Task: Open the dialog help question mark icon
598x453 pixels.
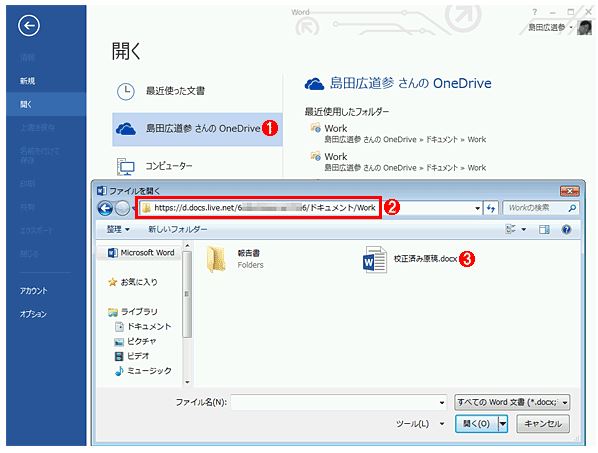Action: pyautogui.click(x=566, y=229)
